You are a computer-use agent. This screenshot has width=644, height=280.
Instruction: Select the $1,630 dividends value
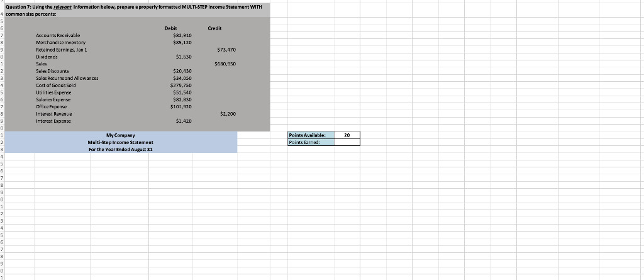click(x=184, y=57)
